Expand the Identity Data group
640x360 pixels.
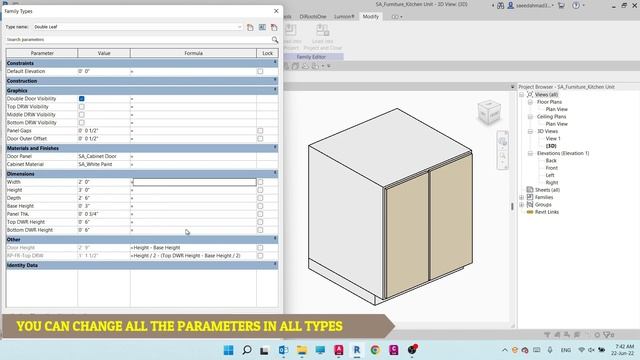tap(275, 265)
